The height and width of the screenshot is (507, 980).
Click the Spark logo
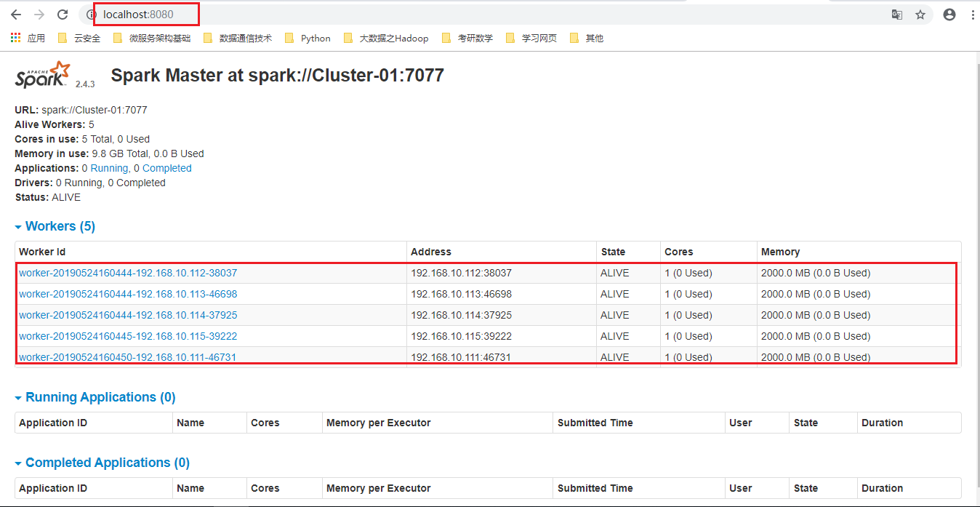41,73
